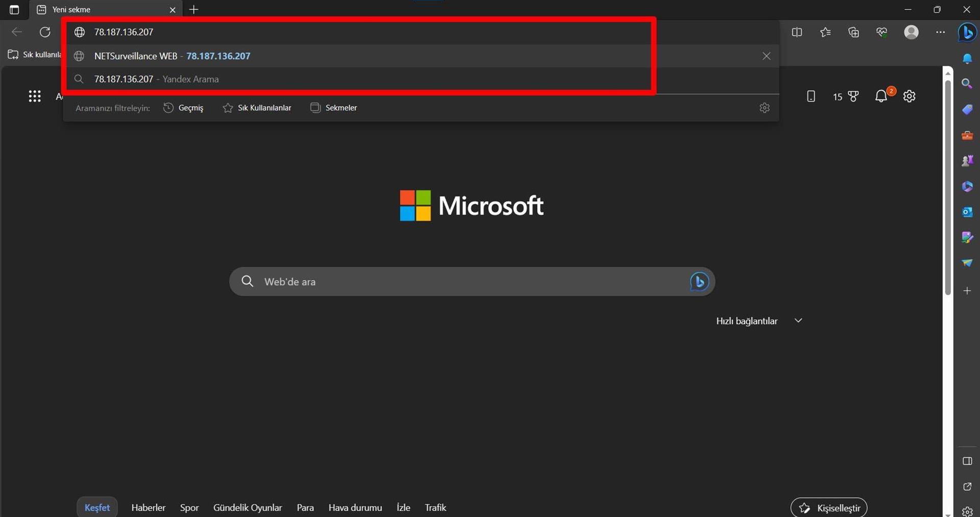Select the Gündelik Oyunlar feed tab

pyautogui.click(x=247, y=507)
